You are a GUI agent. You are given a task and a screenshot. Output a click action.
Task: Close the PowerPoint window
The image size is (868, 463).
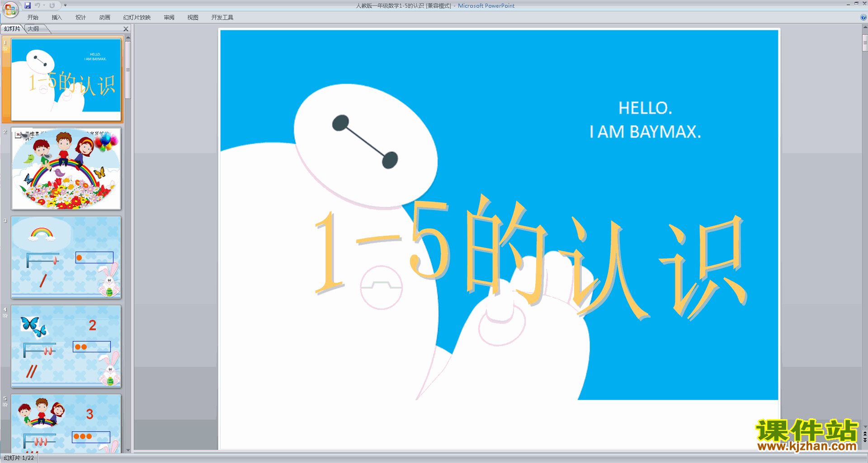click(x=864, y=4)
